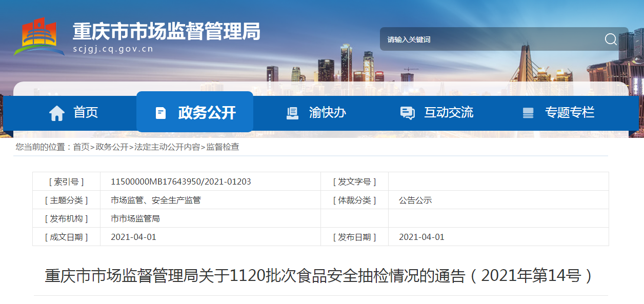Open the 渝快办 navigation tab

[x=316, y=112]
